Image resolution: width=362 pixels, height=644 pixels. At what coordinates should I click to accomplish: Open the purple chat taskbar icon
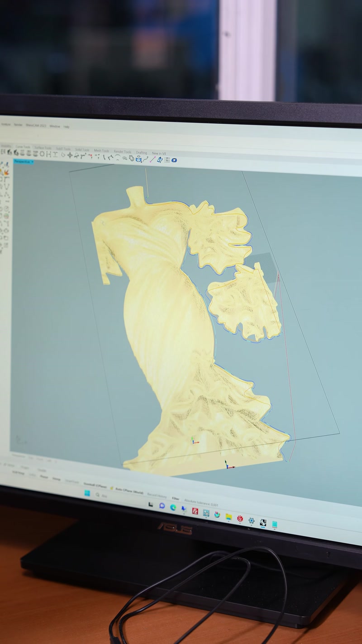click(x=162, y=506)
